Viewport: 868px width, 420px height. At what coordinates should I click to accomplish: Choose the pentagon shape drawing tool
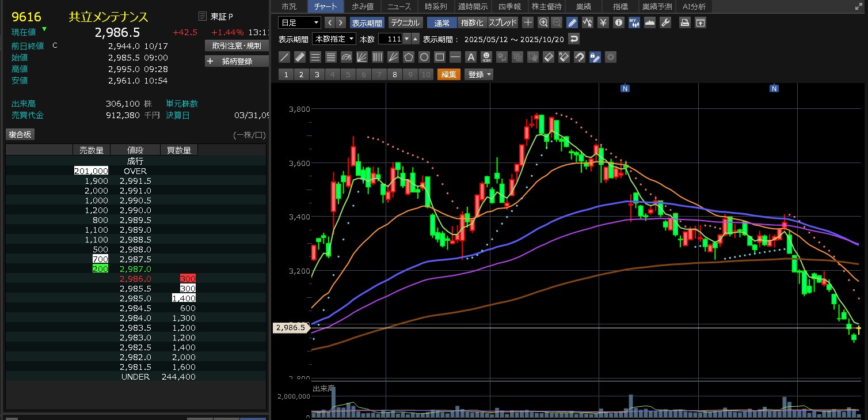409,57
